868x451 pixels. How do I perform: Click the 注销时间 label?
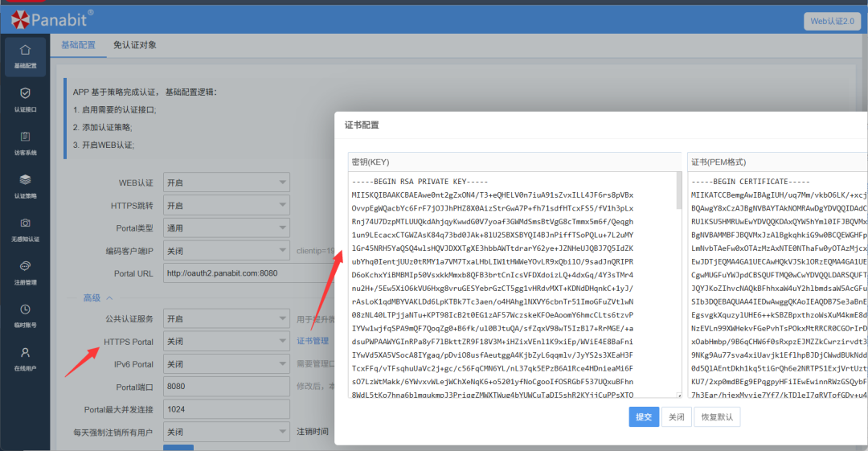pyautogui.click(x=313, y=431)
